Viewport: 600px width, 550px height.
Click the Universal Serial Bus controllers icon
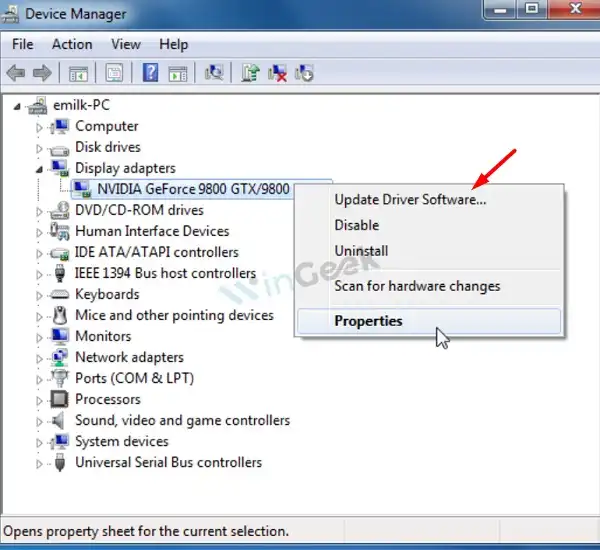[x=60, y=463]
